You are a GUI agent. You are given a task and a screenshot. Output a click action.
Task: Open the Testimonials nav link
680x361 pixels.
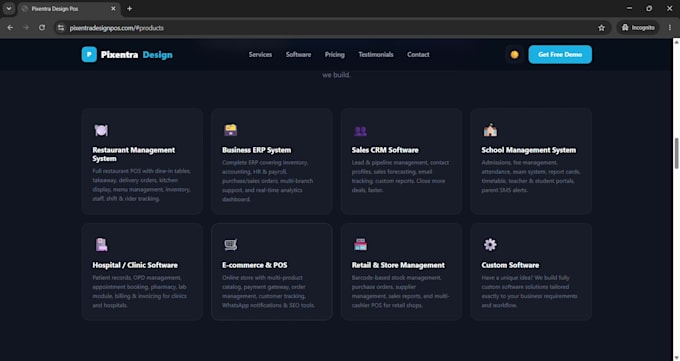[x=376, y=55]
